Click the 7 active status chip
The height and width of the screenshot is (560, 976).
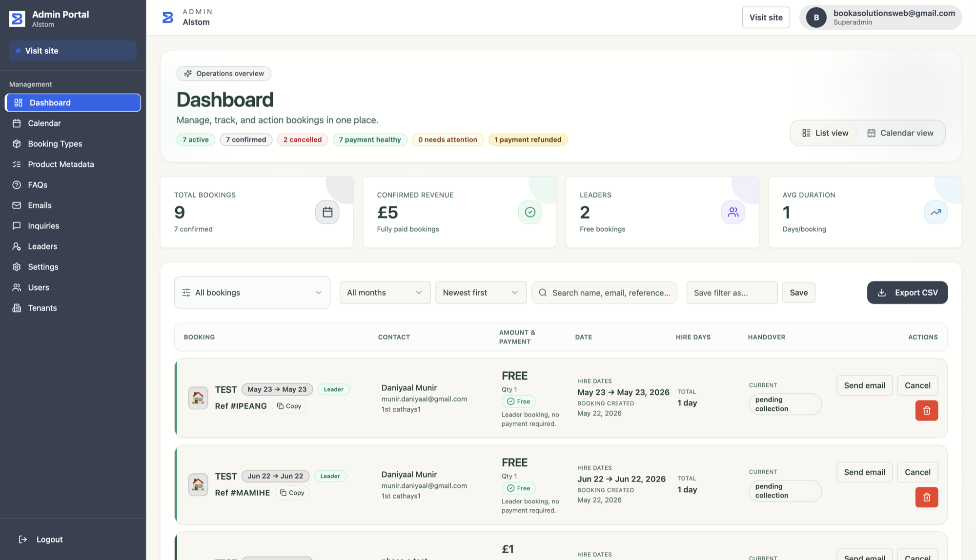pyautogui.click(x=196, y=140)
